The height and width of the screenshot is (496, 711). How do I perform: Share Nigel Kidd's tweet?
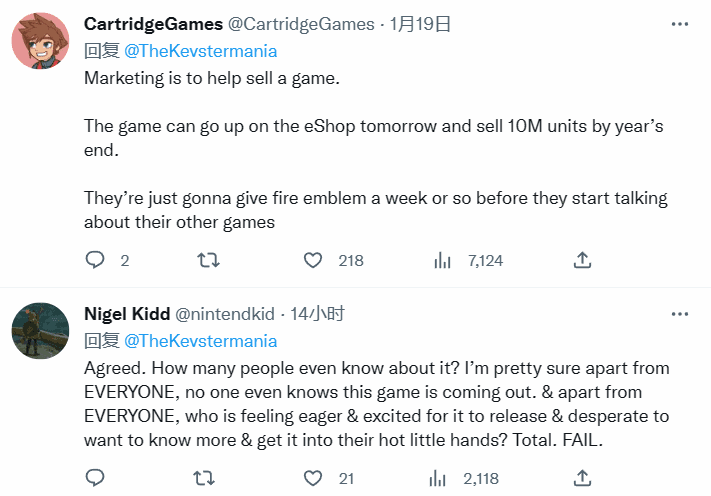pos(582,479)
